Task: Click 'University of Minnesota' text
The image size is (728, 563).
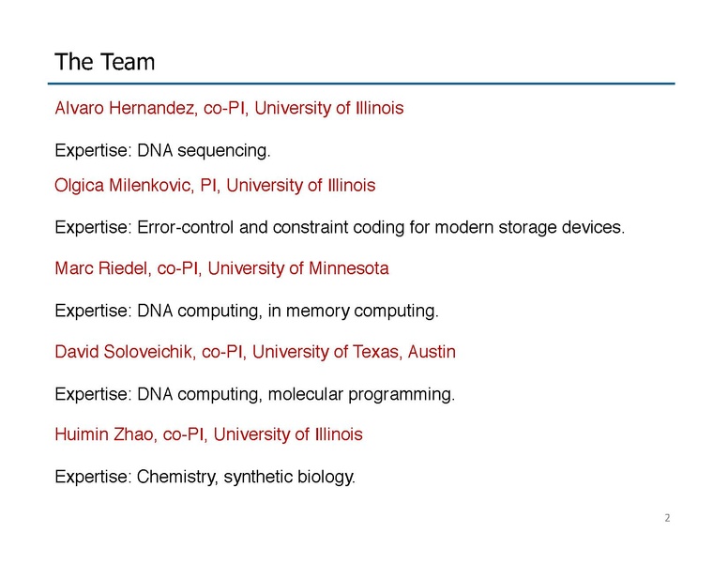Action: pyautogui.click(x=297, y=269)
